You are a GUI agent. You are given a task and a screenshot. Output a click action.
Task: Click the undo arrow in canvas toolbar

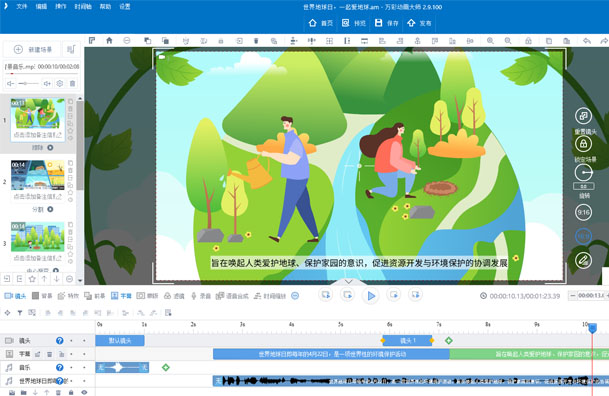coord(587,41)
